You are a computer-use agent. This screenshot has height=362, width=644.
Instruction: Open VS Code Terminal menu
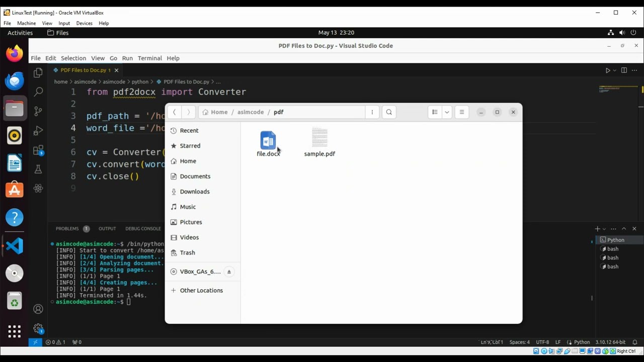point(150,58)
